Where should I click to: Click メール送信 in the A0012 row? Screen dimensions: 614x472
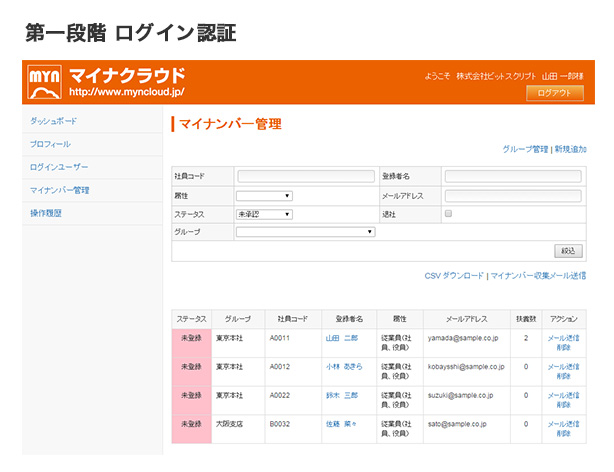coord(563,367)
